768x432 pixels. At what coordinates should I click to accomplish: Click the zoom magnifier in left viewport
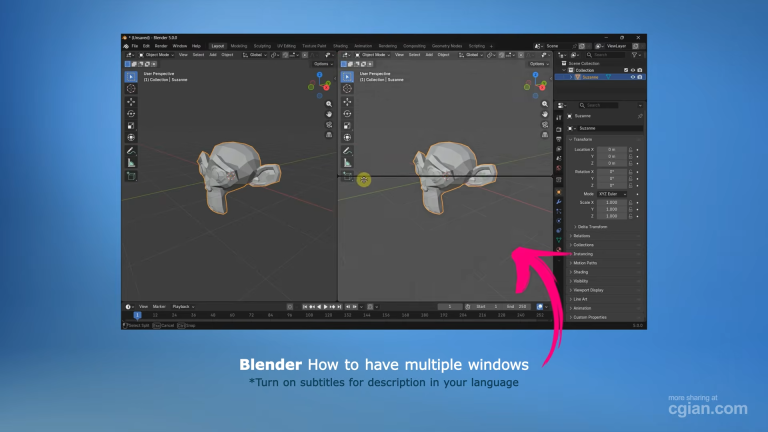point(329,104)
